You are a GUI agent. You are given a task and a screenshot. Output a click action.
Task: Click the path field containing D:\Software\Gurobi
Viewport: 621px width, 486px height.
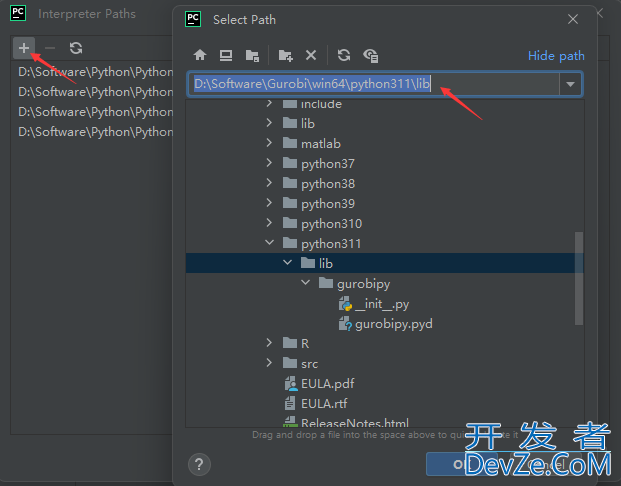coord(373,84)
